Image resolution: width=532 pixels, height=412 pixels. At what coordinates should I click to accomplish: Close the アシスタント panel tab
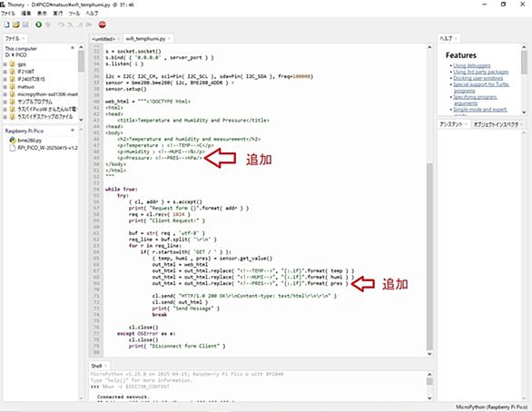coord(466,124)
